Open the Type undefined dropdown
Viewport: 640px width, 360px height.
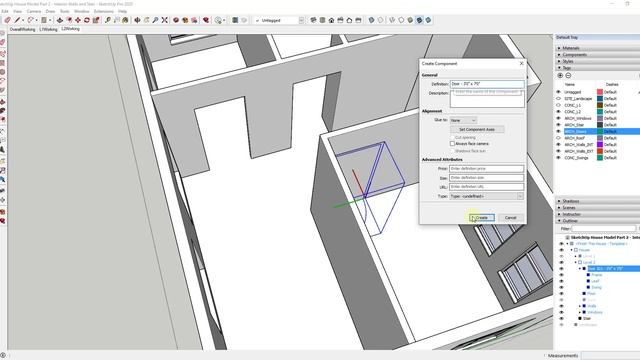point(486,196)
